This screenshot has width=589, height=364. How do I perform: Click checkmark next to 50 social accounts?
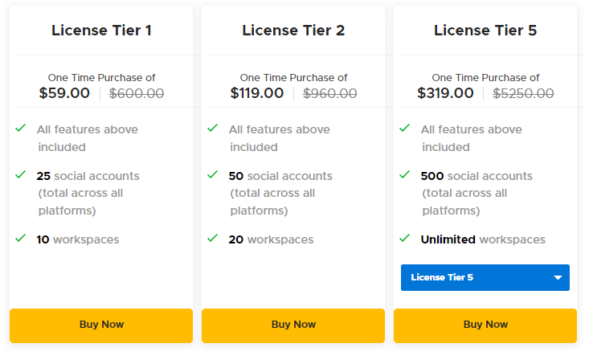coord(213,174)
